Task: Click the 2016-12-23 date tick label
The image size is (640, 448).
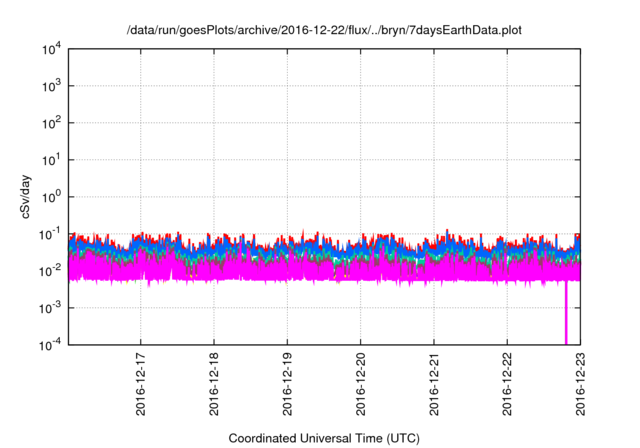Action: 580,384
